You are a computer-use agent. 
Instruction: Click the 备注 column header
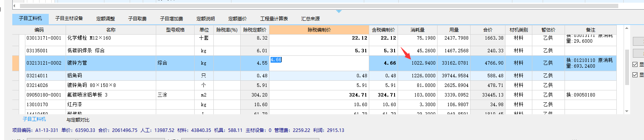point(591,30)
